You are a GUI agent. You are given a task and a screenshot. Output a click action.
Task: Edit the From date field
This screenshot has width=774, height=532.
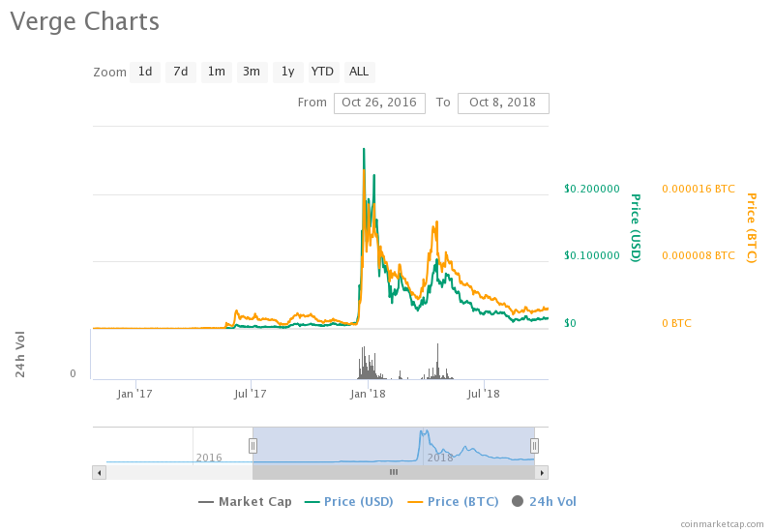379,103
